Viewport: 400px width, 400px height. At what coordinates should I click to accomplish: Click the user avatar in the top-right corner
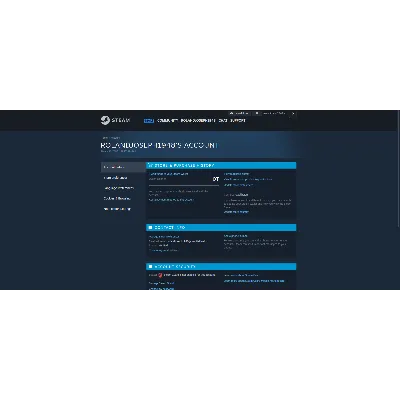pyautogui.click(x=293, y=113)
